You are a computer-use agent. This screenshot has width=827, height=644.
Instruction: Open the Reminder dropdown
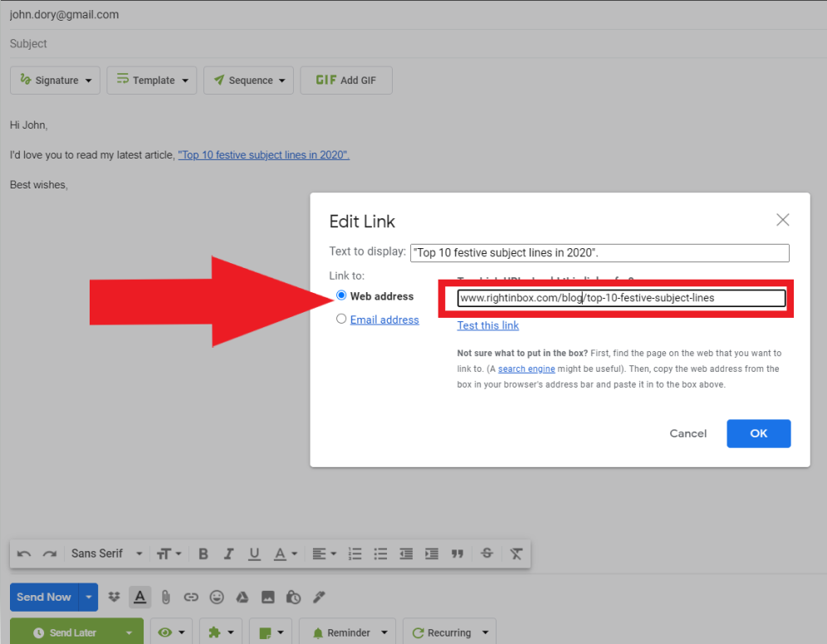(x=348, y=632)
